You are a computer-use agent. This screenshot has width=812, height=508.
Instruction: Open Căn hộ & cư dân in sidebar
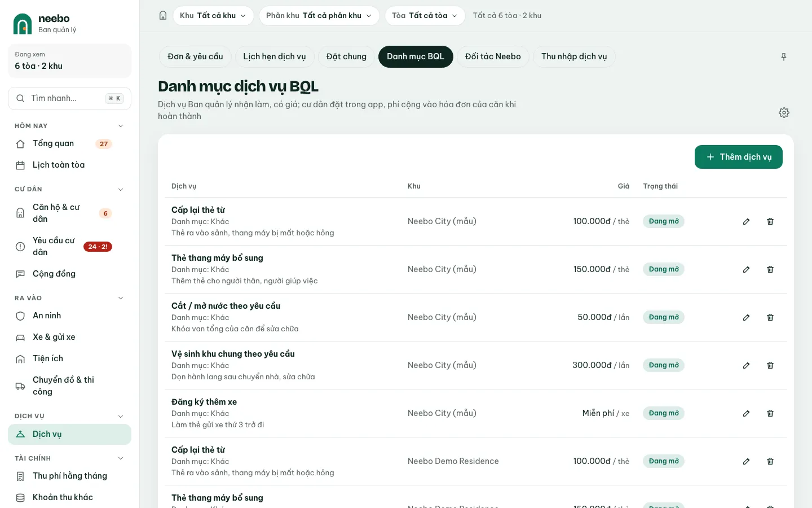pos(69,213)
